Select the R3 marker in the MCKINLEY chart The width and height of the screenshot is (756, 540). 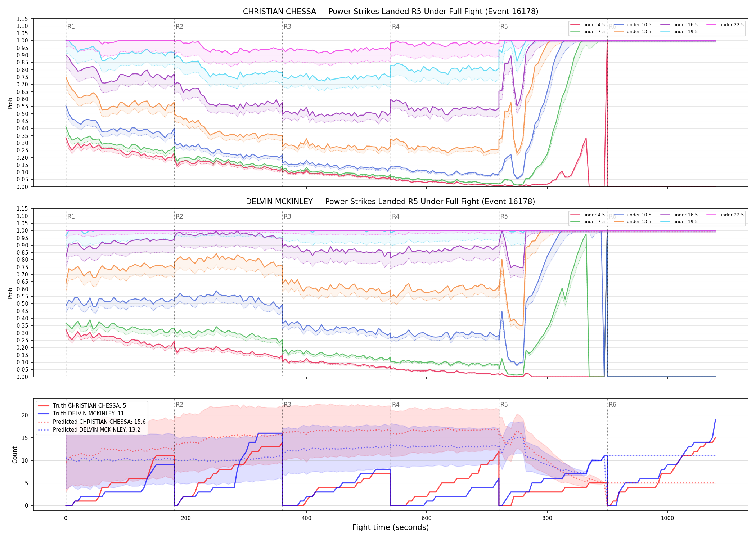pos(287,216)
